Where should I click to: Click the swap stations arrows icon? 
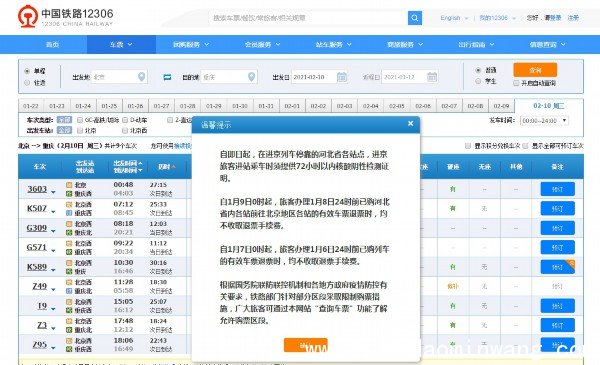[x=167, y=77]
